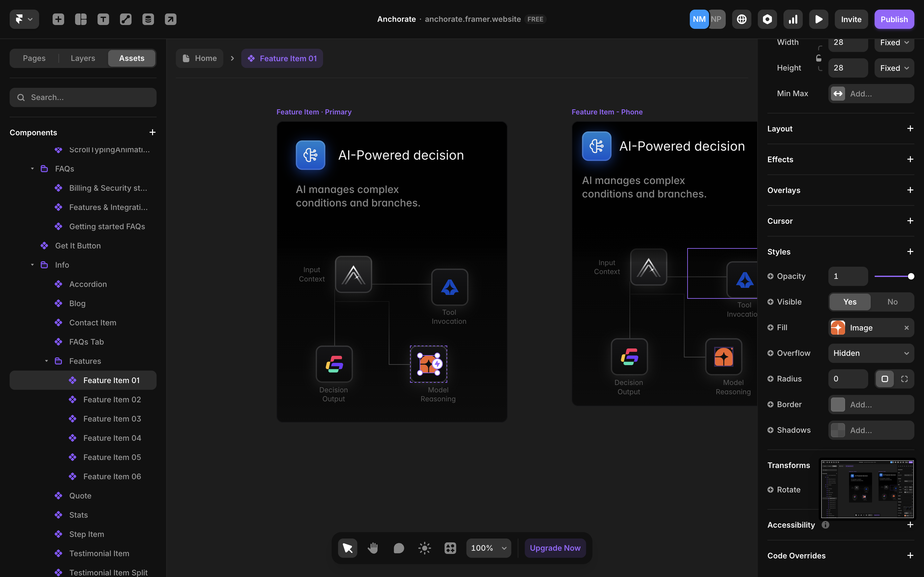Click the Publish button
This screenshot has width=924, height=577.
pos(894,19)
